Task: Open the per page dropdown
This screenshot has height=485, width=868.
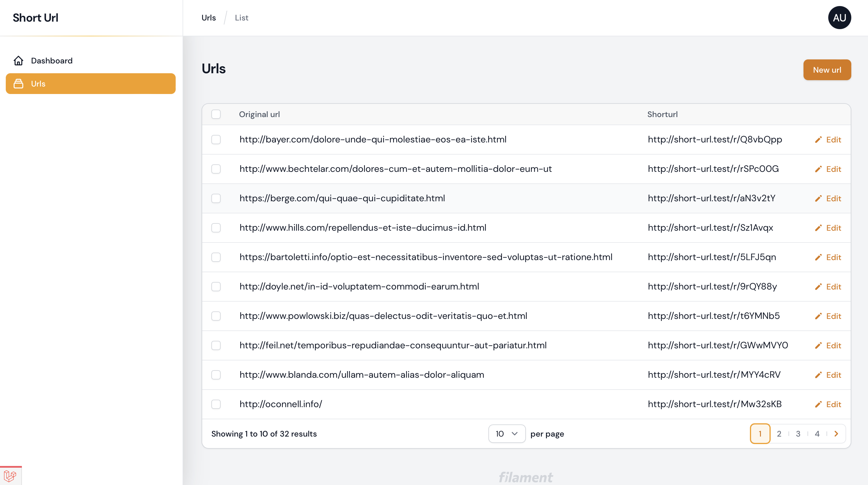Action: pyautogui.click(x=507, y=434)
